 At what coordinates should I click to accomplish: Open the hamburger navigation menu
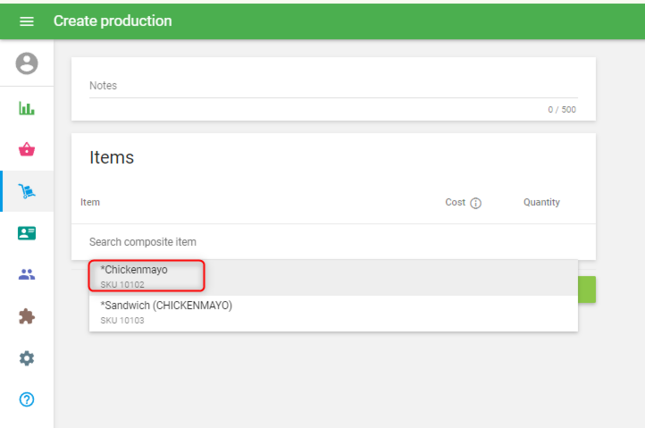[x=27, y=21]
